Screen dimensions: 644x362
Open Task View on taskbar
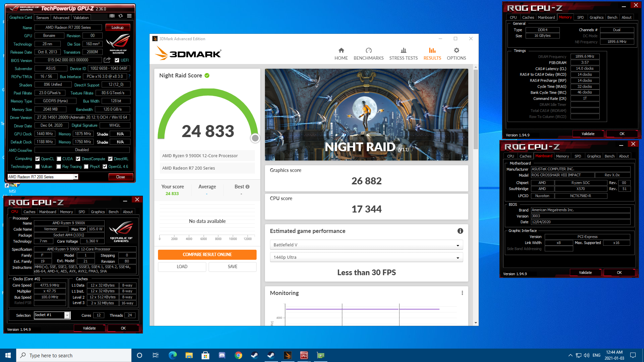[x=156, y=355]
